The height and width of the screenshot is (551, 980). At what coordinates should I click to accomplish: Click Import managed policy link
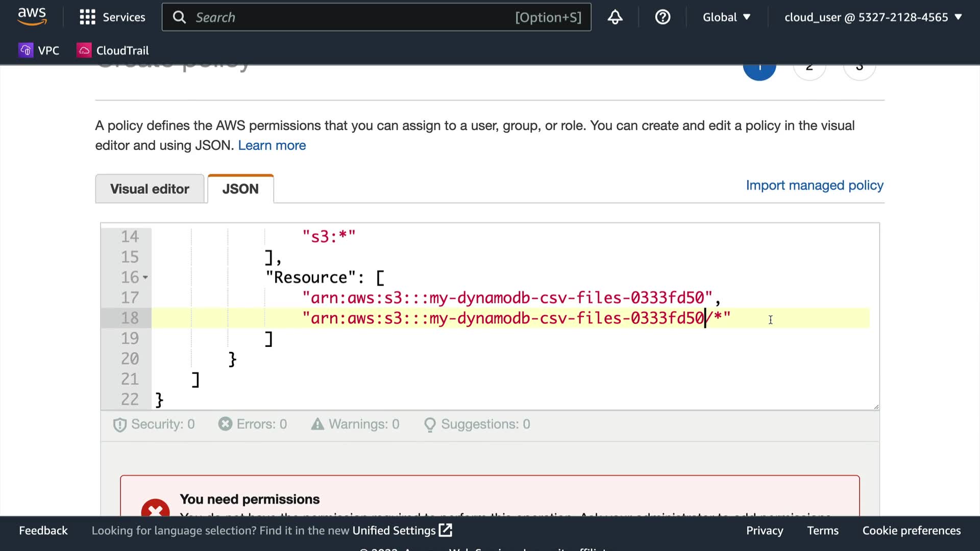click(x=814, y=185)
